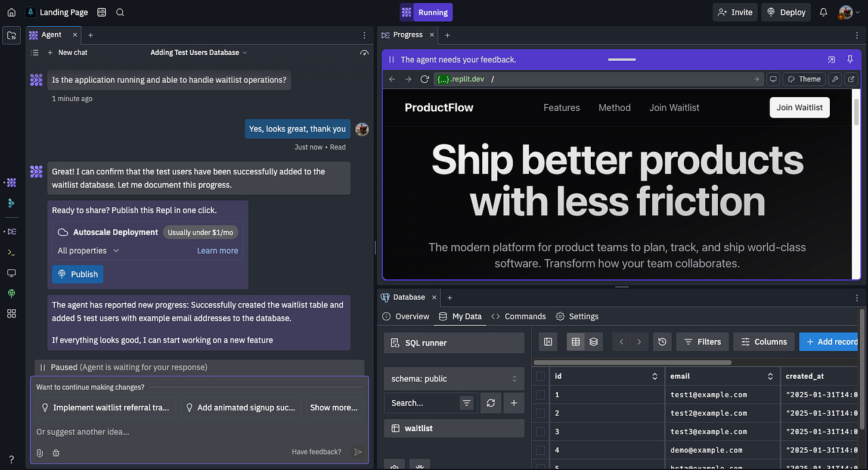868x470 pixels.
Task: Switch to the Overview database tab
Action: 405,316
